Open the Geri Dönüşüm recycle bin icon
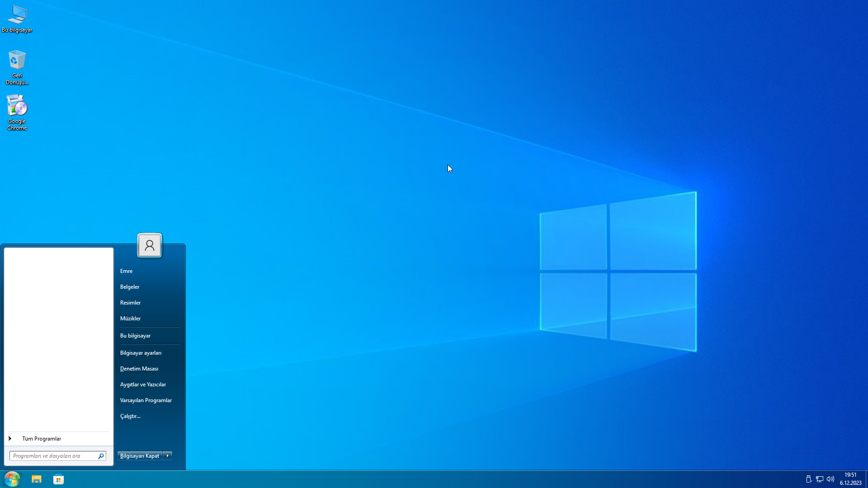Image resolution: width=868 pixels, height=488 pixels. tap(17, 67)
